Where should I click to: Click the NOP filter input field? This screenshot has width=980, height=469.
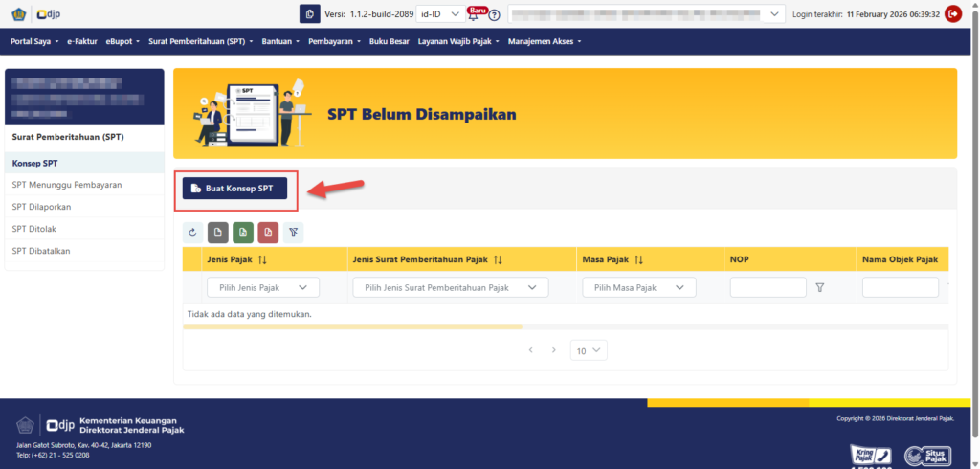[x=768, y=287]
